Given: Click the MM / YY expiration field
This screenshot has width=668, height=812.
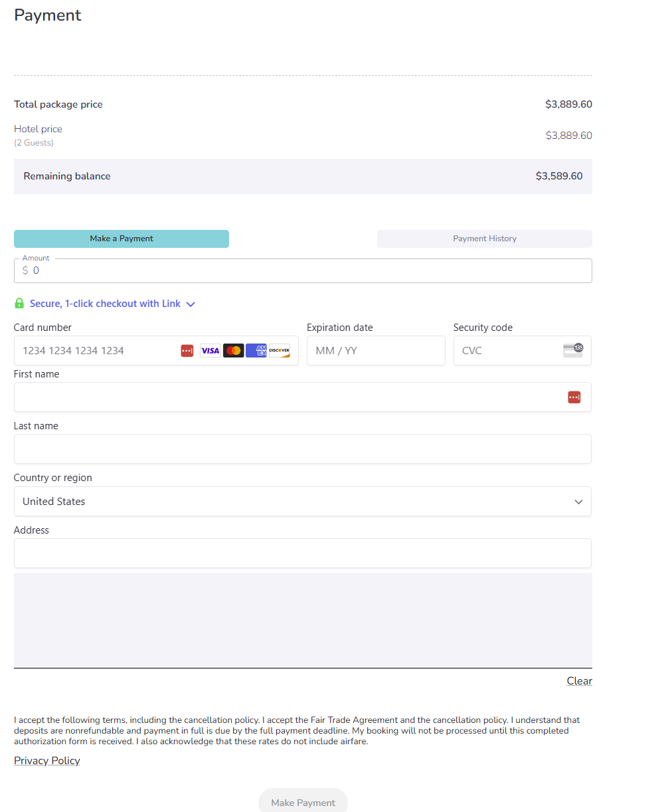Looking at the screenshot, I should click(x=376, y=350).
